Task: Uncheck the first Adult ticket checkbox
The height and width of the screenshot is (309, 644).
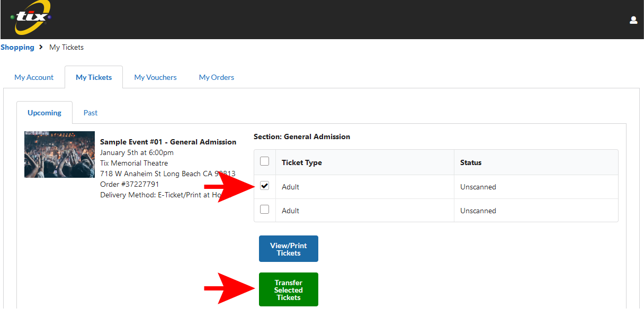Action: 265,186
